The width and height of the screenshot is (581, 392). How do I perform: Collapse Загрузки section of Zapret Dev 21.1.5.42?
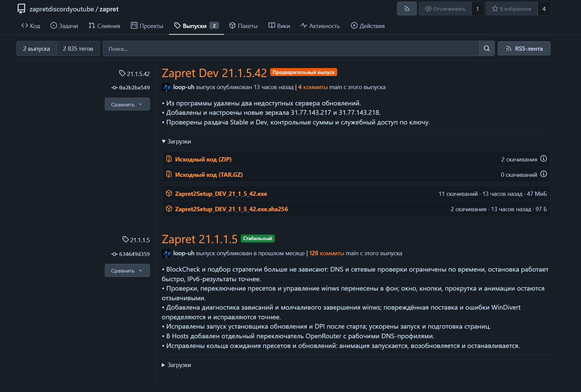[176, 141]
